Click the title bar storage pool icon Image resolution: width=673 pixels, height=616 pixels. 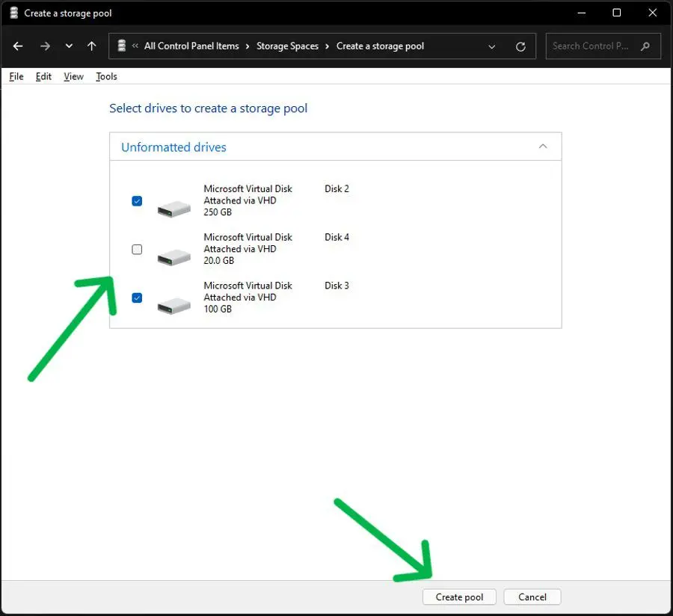point(14,13)
